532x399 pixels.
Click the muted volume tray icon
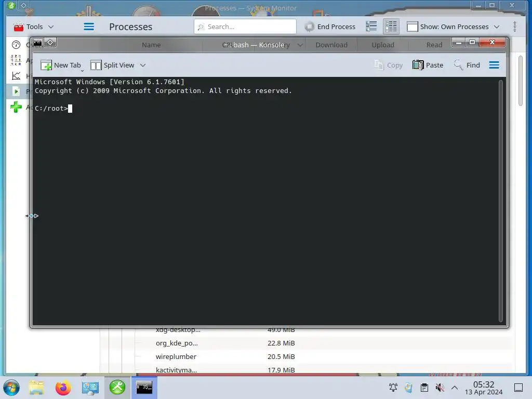pyautogui.click(x=440, y=388)
